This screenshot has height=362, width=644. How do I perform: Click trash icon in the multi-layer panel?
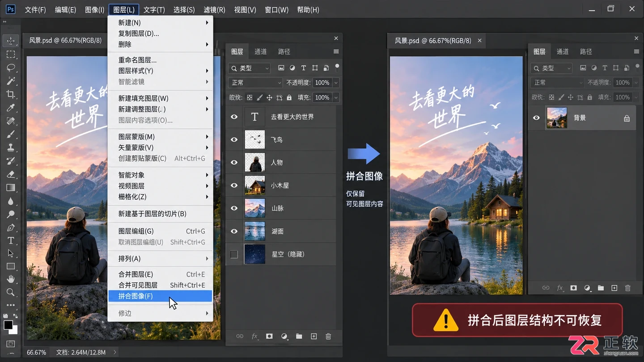(328, 337)
